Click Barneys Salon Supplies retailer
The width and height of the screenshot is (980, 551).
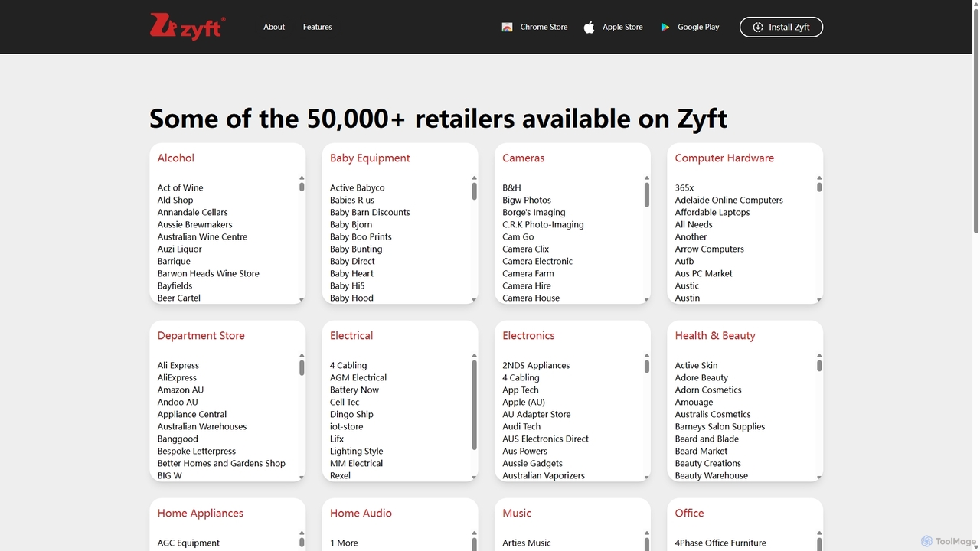pyautogui.click(x=720, y=426)
